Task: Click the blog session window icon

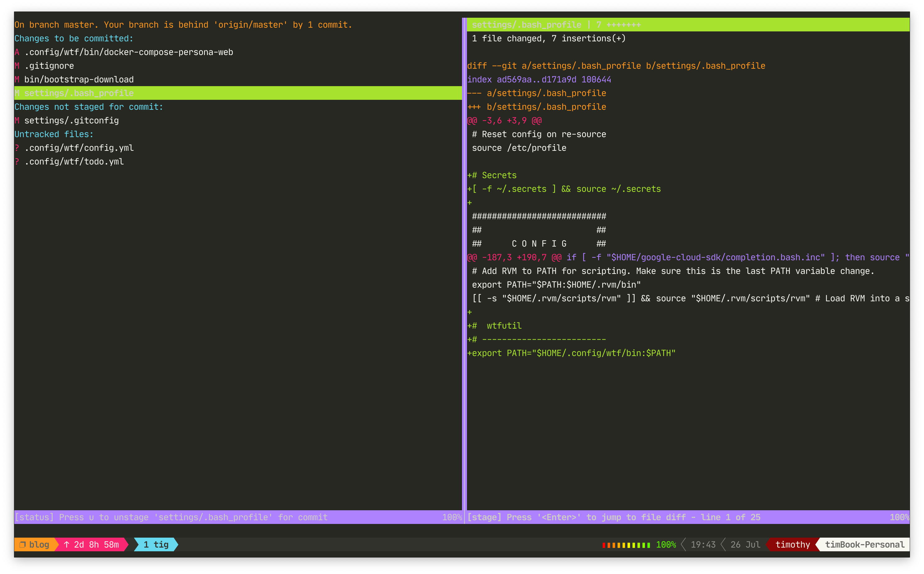Action: 22,544
